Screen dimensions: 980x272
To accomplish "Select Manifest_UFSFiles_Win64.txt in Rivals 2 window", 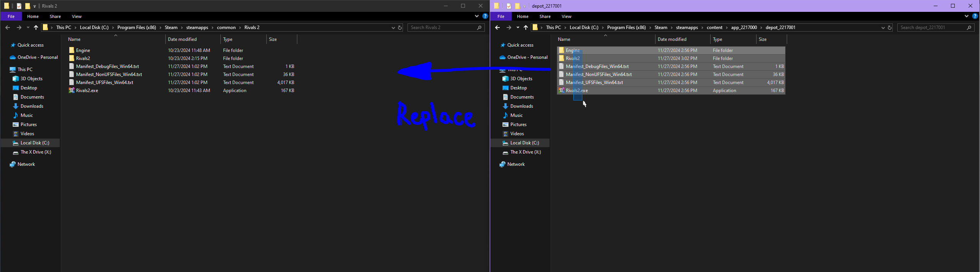I will 104,83.
